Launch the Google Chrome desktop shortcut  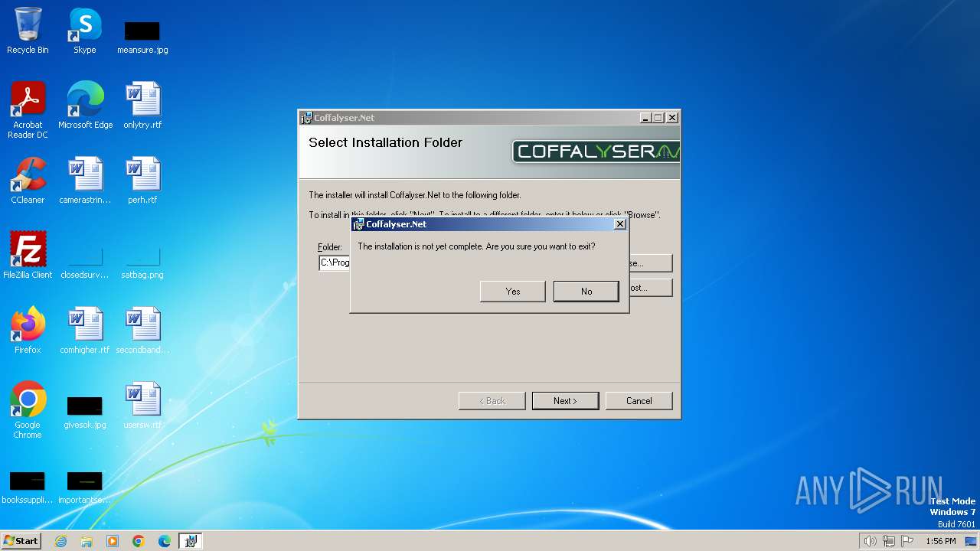(x=28, y=410)
